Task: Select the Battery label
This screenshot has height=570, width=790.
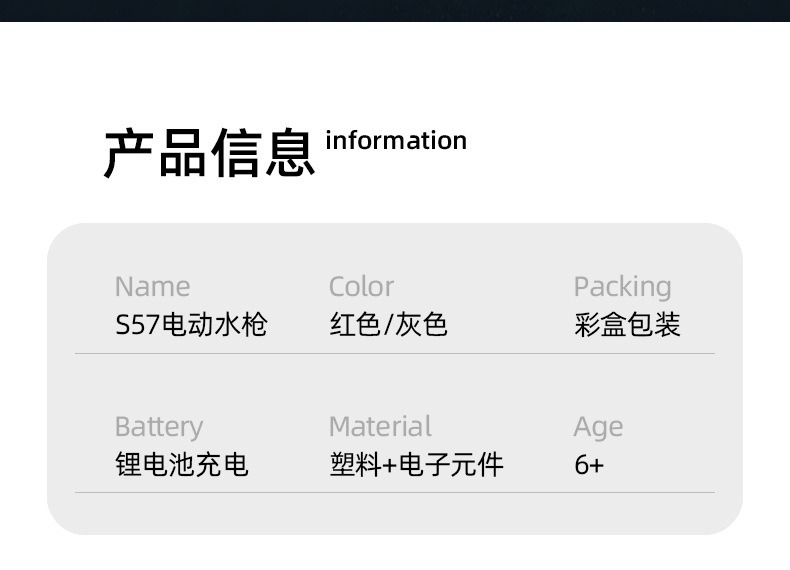Action: click(x=159, y=428)
